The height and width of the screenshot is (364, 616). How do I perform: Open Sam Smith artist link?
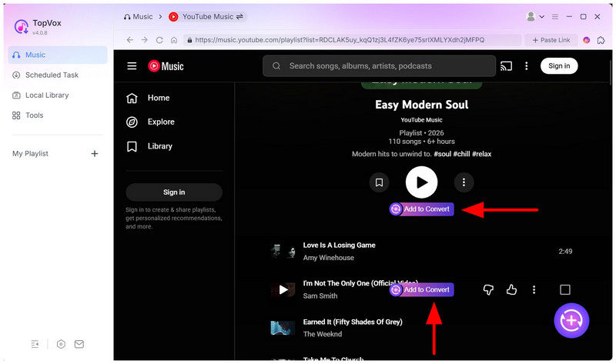pyautogui.click(x=320, y=296)
